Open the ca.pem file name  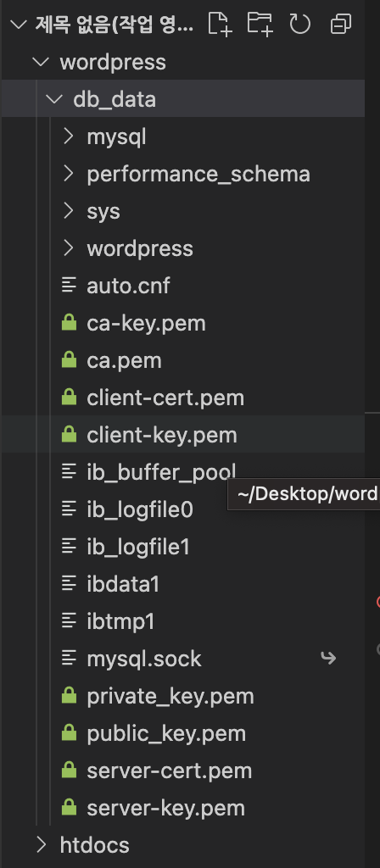(x=124, y=361)
